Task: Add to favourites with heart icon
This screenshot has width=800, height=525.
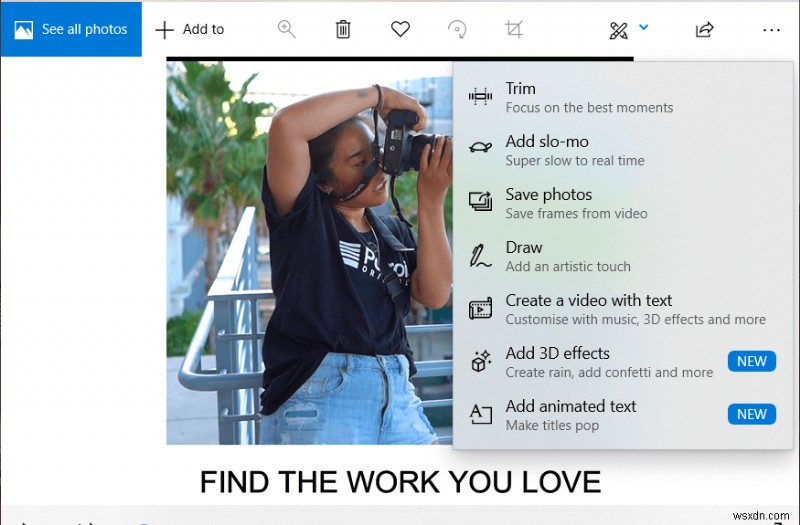Action: 401,29
